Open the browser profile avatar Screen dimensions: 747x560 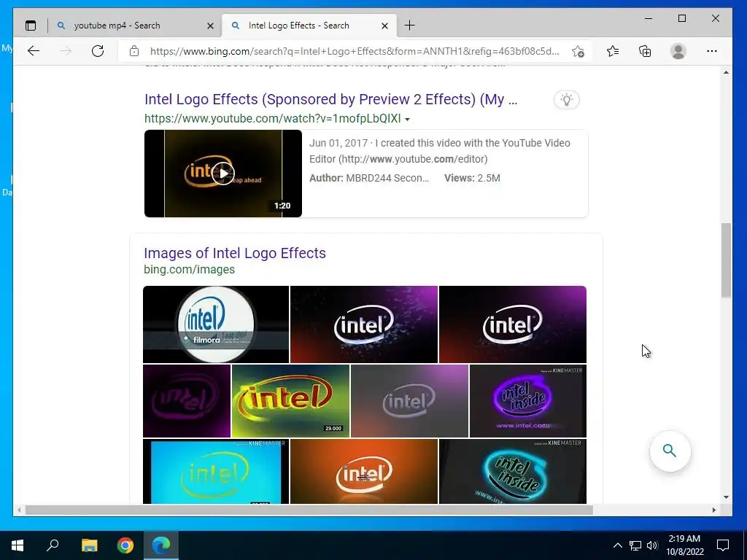pyautogui.click(x=678, y=51)
